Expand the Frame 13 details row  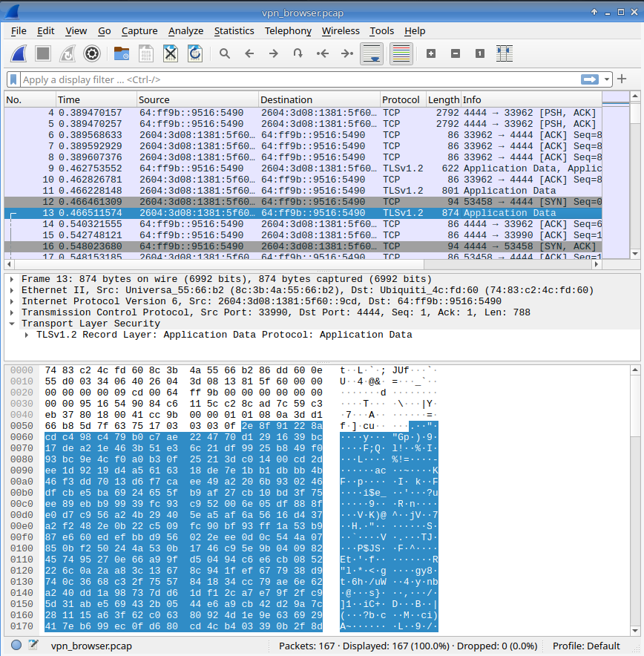pyautogui.click(x=12, y=279)
